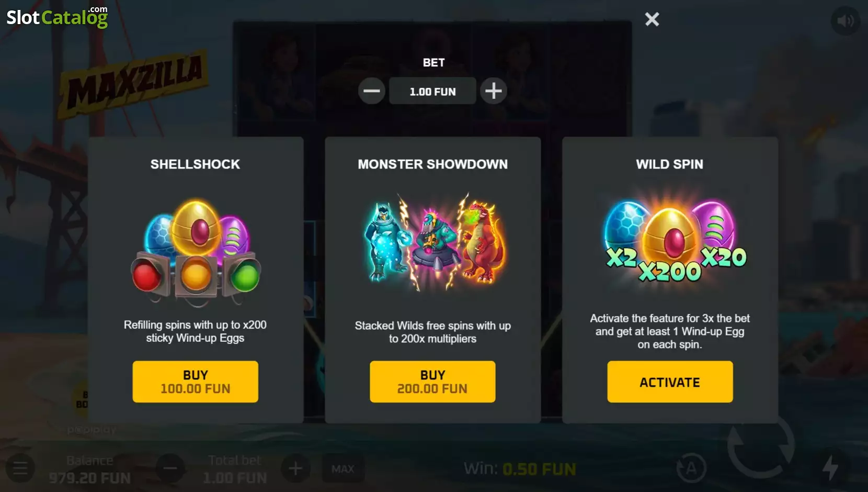Image resolution: width=868 pixels, height=492 pixels.
Task: Raise total bet with plus icon
Action: pos(295,468)
